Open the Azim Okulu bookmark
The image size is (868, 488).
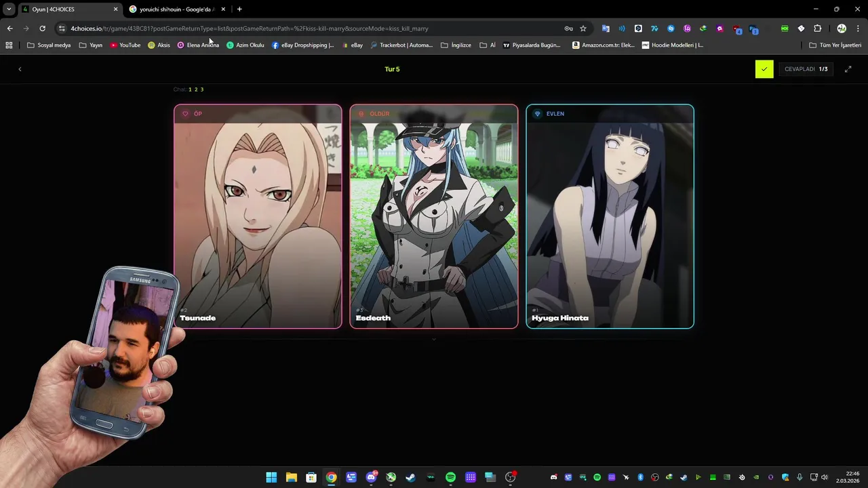pos(245,45)
